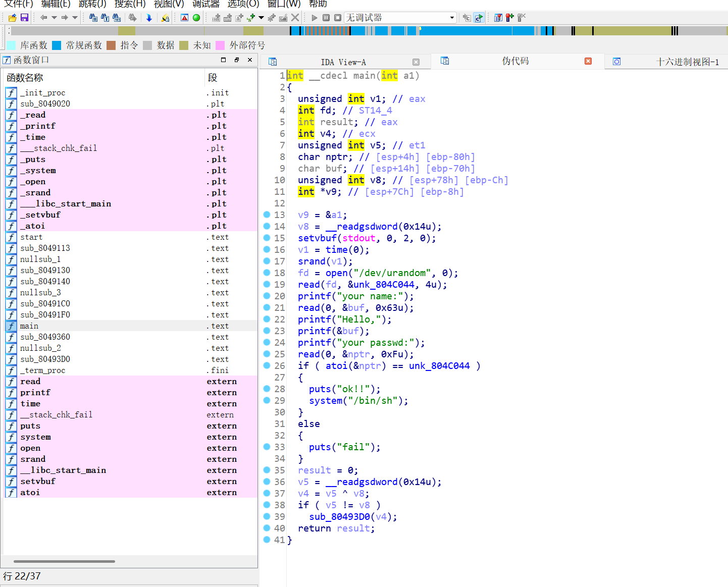Expand the forward navigation history arrow
Screen dimensions: 728x587
(75, 18)
